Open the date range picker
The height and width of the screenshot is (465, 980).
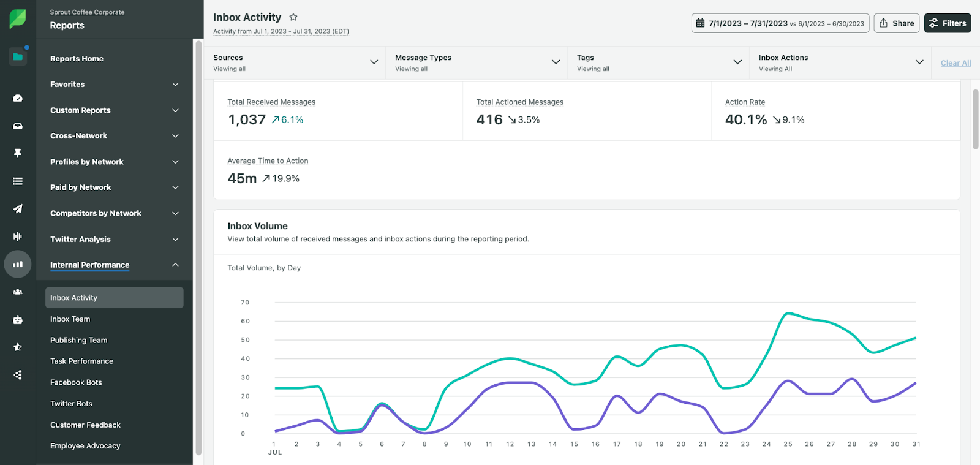click(x=780, y=23)
